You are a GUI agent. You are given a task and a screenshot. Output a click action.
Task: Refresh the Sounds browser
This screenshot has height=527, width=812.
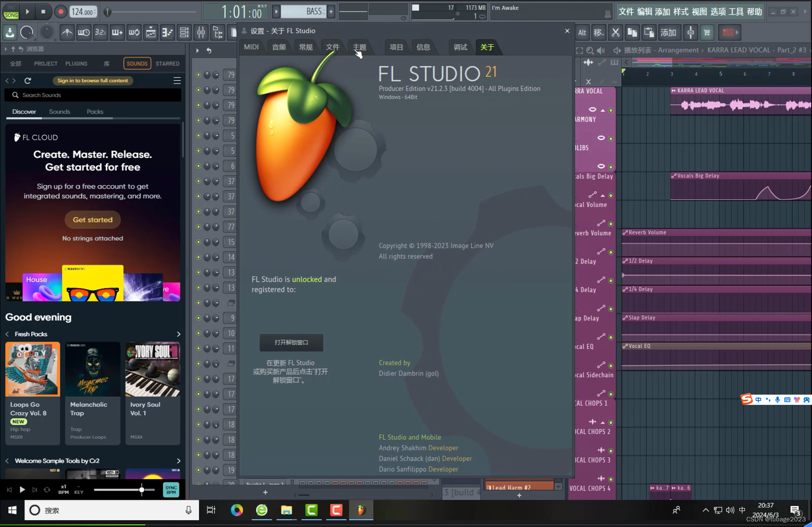(28, 80)
